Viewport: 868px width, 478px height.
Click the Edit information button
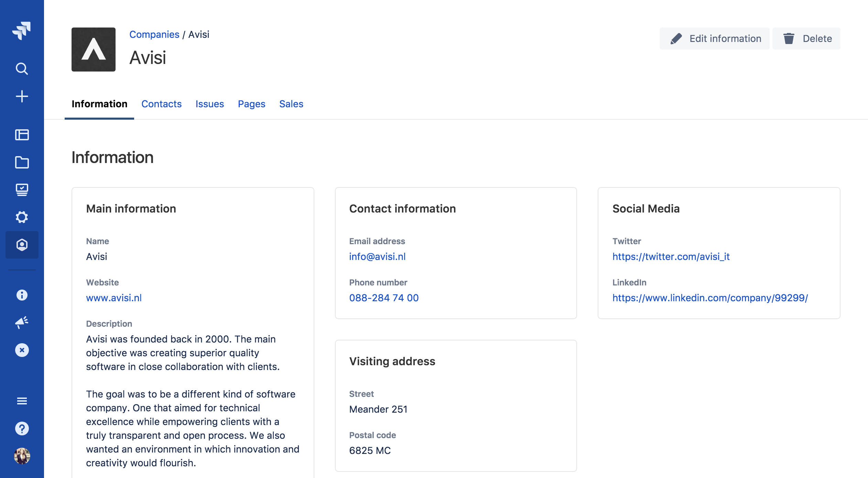point(715,39)
